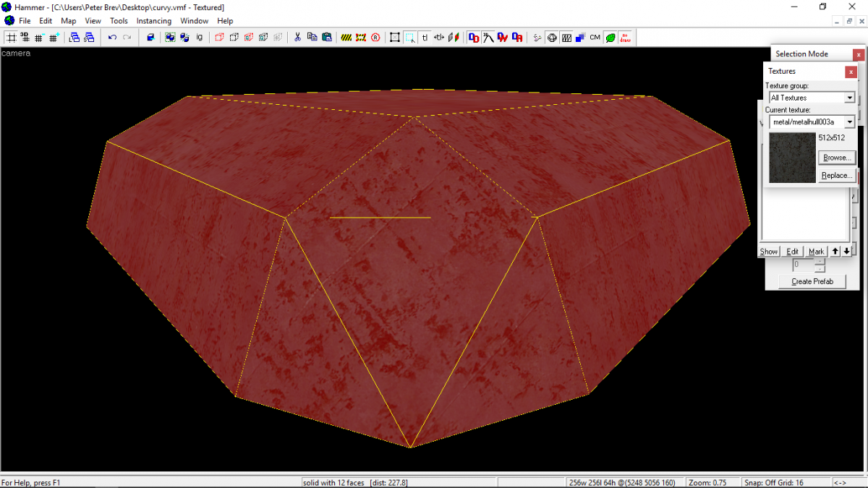Screen dimensions: 868x488
Task: Click the current texture thumbnail preview
Action: pyautogui.click(x=791, y=157)
